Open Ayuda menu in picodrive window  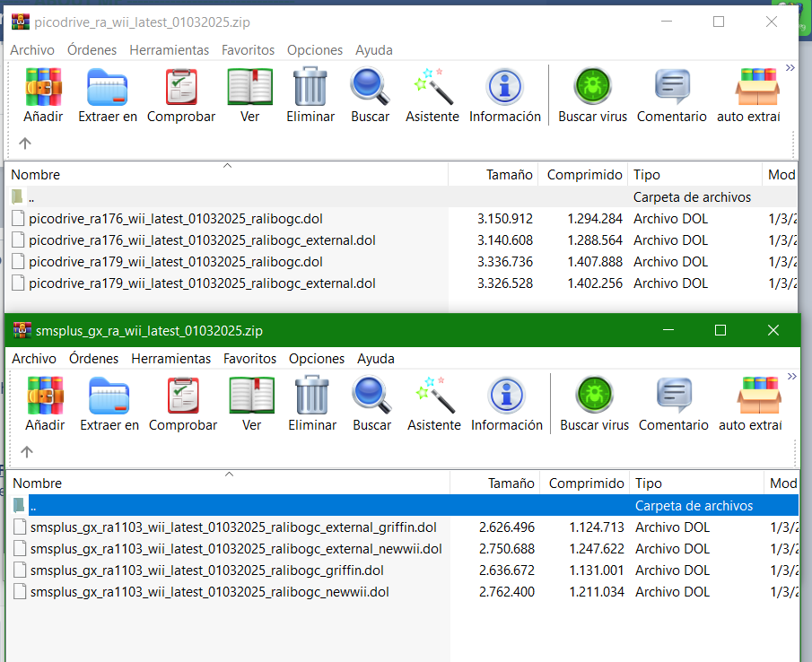click(x=374, y=50)
